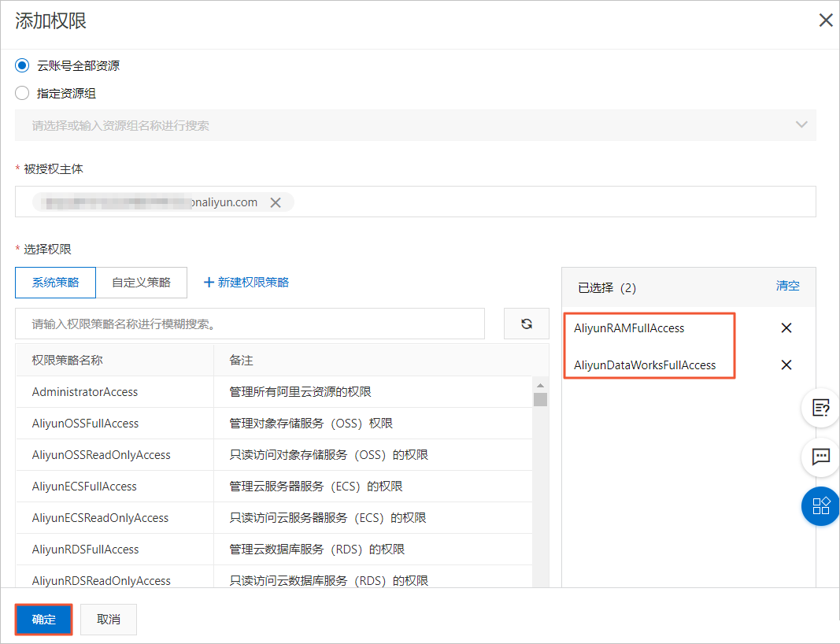Image resolution: width=840 pixels, height=644 pixels.
Task: Open the document help floating icon
Action: (x=821, y=408)
